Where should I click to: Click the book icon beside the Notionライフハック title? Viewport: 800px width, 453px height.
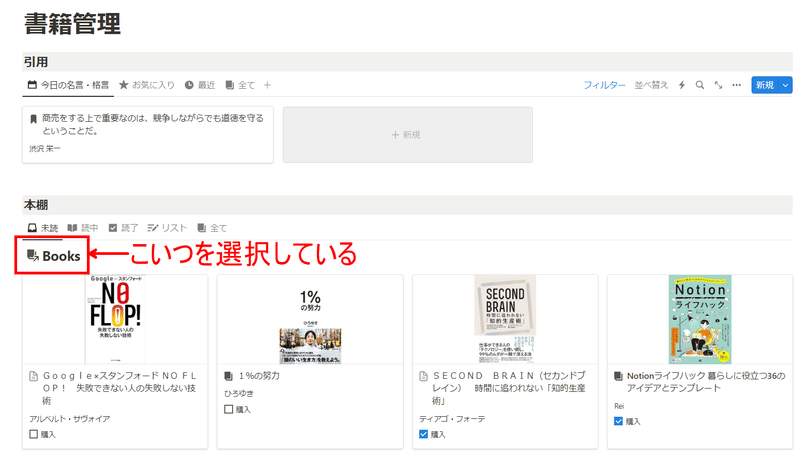pos(618,376)
